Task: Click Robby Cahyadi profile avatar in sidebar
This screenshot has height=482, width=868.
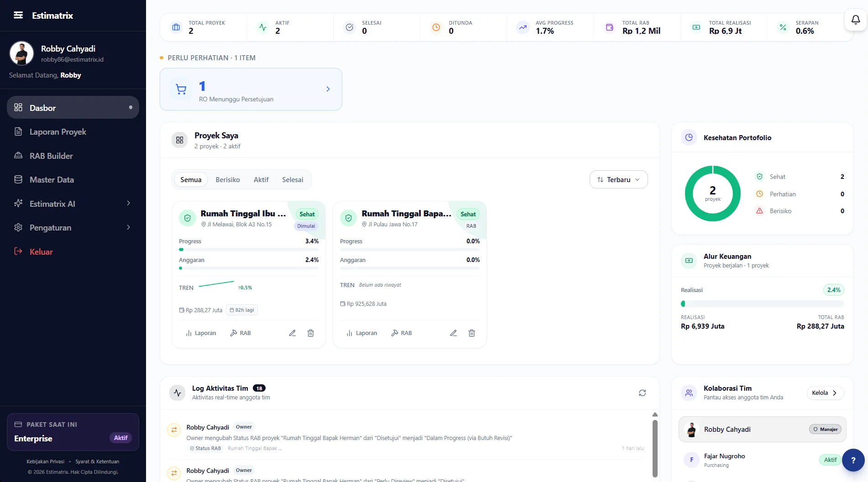Action: point(21,53)
